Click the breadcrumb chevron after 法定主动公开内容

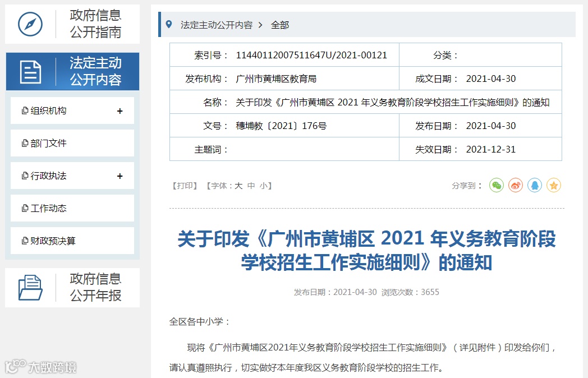click(x=261, y=25)
